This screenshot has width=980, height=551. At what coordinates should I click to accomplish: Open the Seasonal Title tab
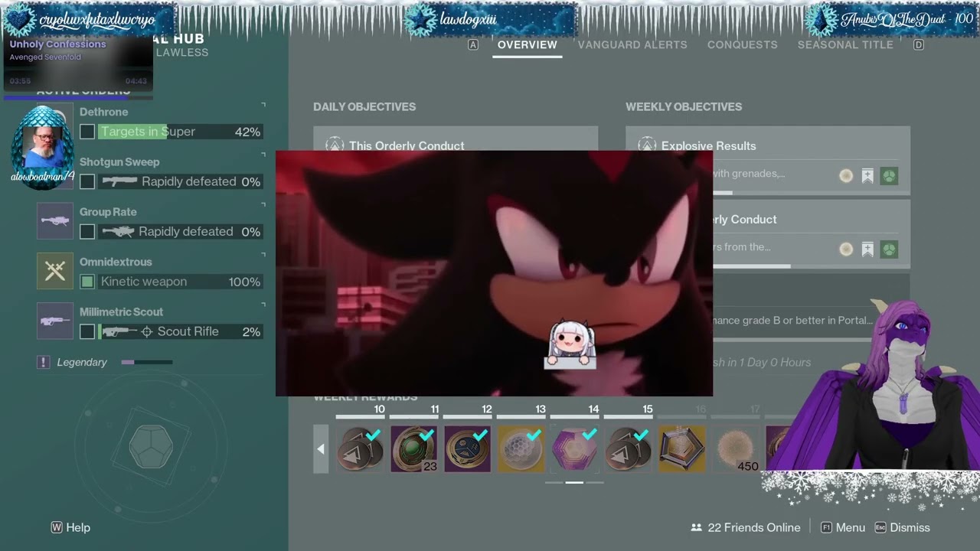coord(845,44)
